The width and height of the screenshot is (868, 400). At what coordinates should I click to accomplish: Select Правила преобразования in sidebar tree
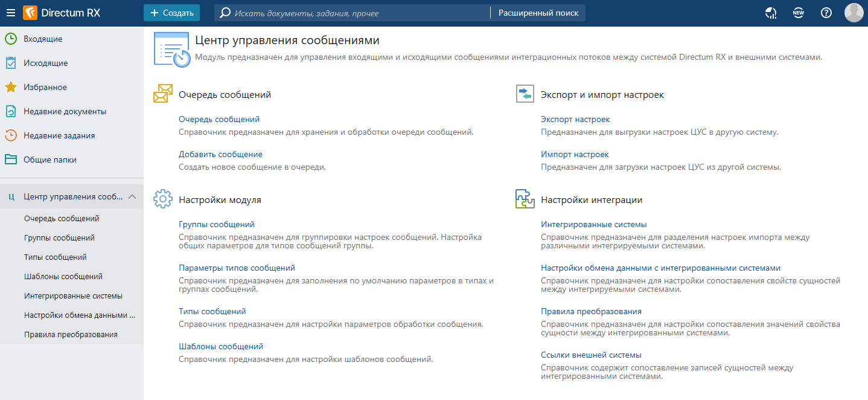tap(71, 334)
